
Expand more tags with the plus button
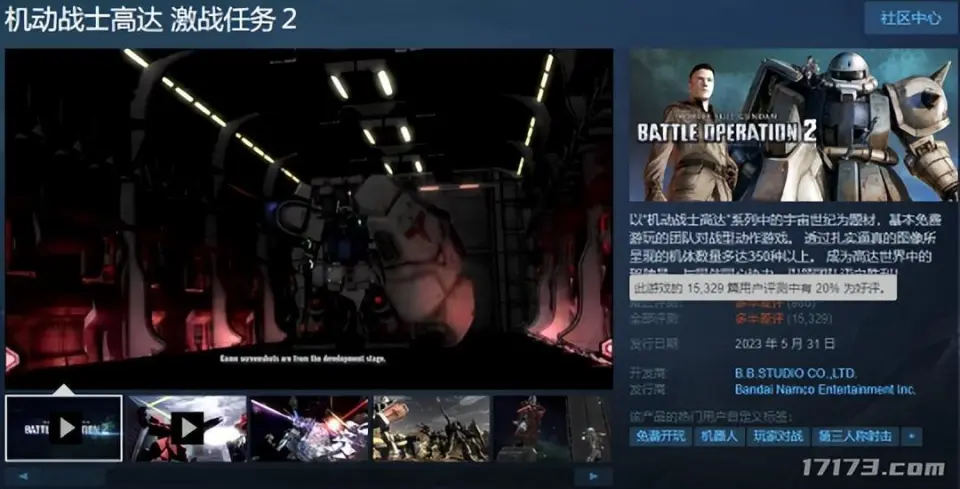click(910, 437)
